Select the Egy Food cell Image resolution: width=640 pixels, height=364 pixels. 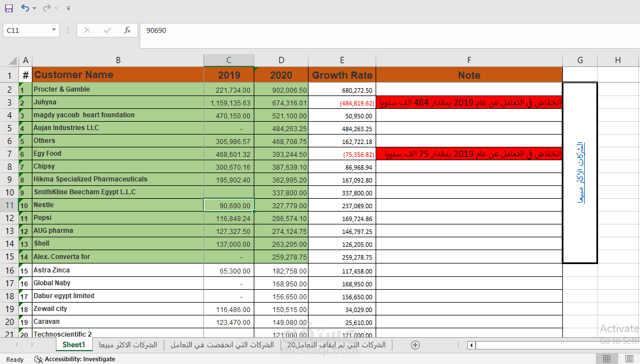(x=118, y=154)
